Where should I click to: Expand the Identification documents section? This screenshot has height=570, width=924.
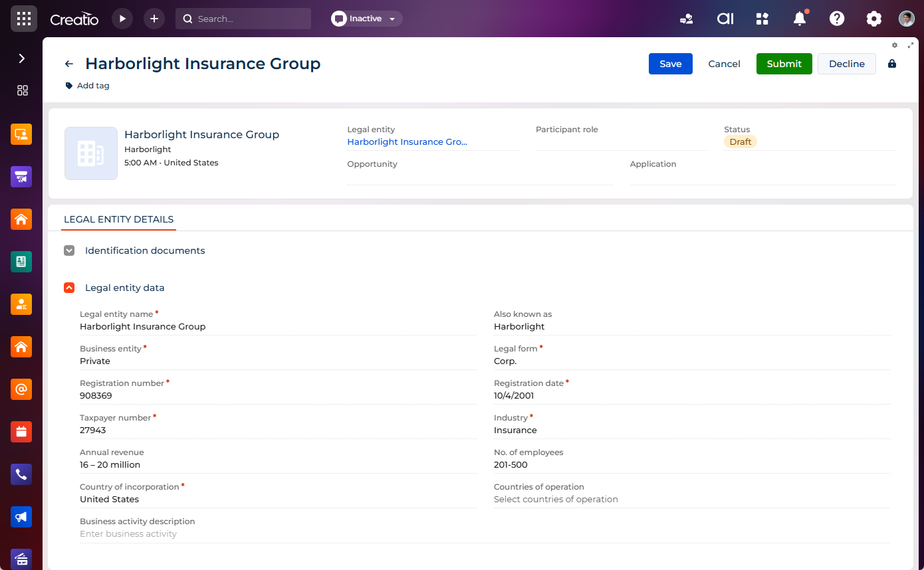click(x=69, y=250)
